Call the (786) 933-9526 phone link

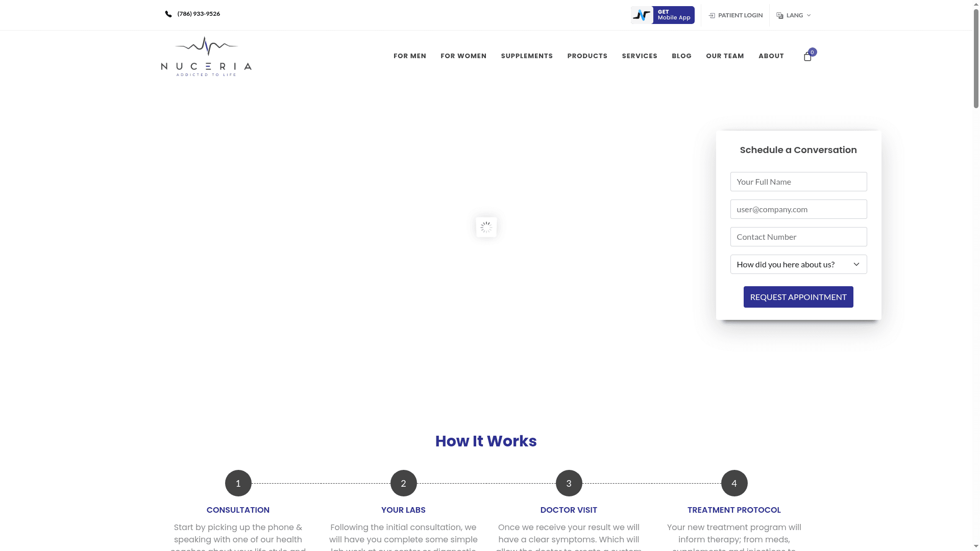point(198,14)
